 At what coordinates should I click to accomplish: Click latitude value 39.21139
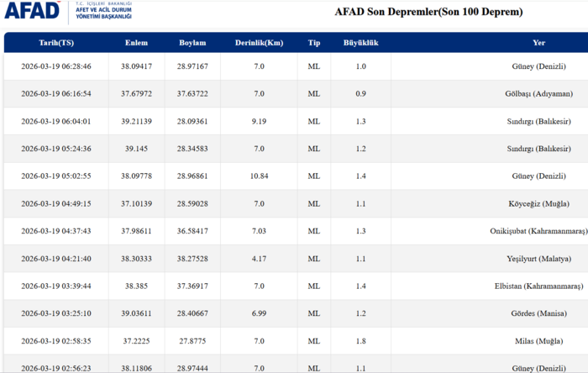(x=136, y=122)
